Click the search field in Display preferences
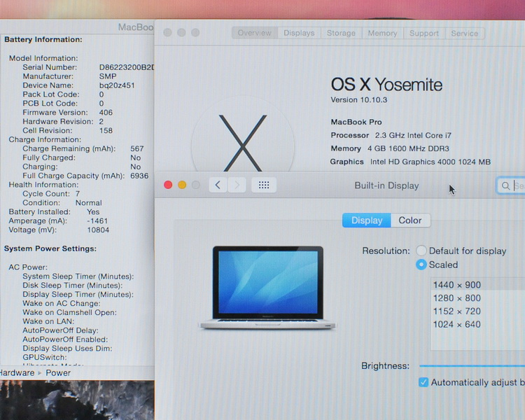 [x=510, y=185]
